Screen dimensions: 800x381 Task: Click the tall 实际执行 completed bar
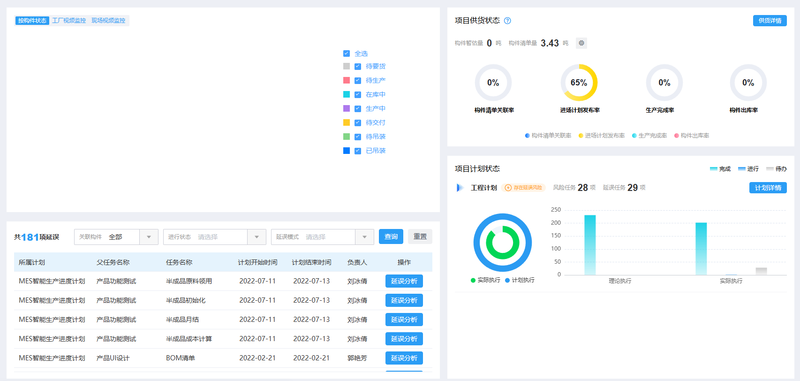pyautogui.click(x=701, y=249)
